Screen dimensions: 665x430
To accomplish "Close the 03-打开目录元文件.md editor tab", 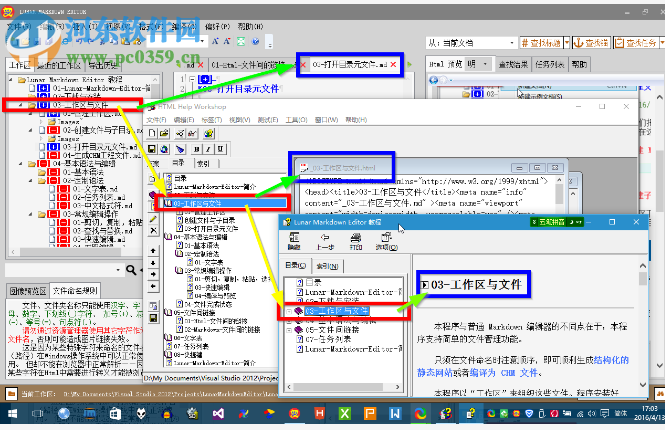I will 393,64.
